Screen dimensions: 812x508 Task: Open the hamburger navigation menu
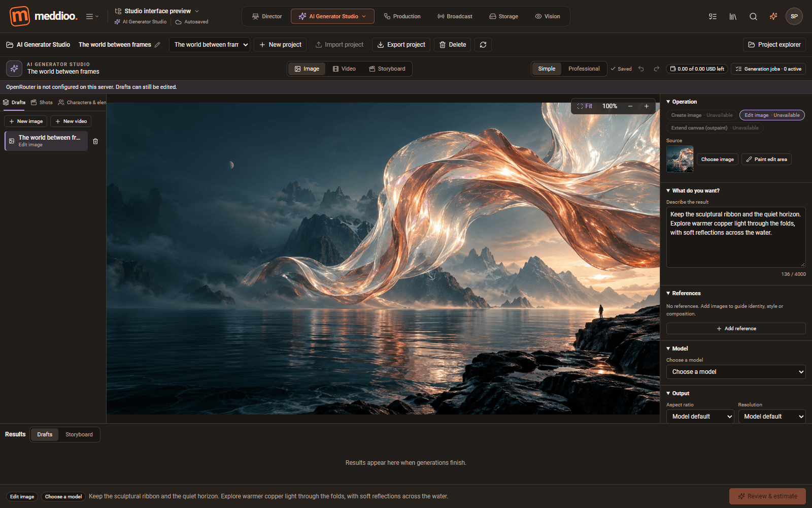(92, 16)
